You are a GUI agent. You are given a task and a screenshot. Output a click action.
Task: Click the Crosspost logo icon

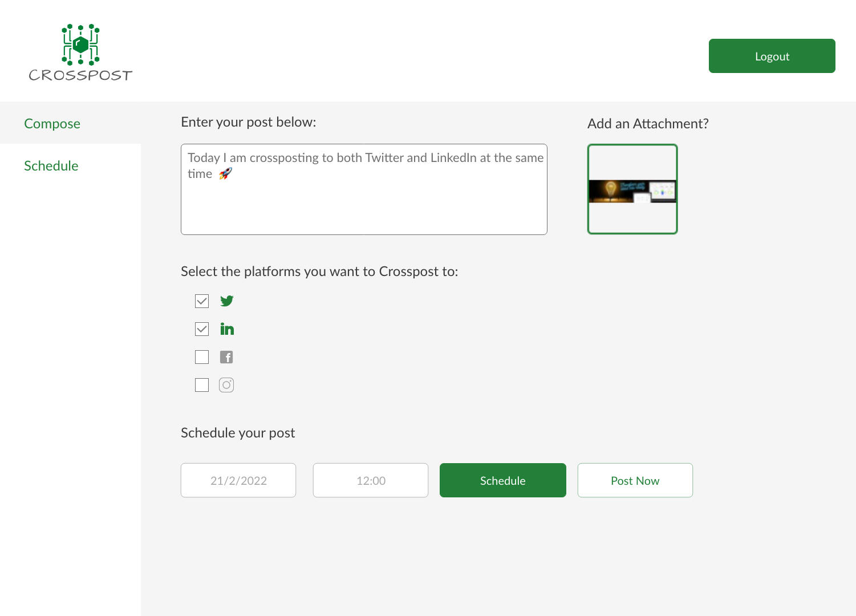pos(80,44)
